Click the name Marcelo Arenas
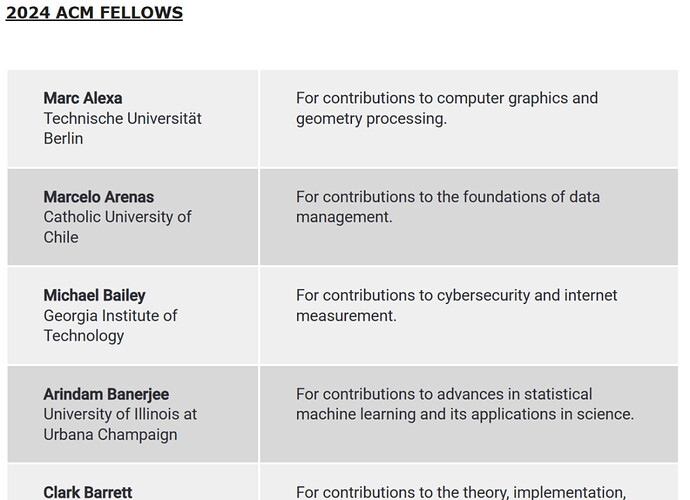Image resolution: width=690 pixels, height=500 pixels. [x=99, y=197]
